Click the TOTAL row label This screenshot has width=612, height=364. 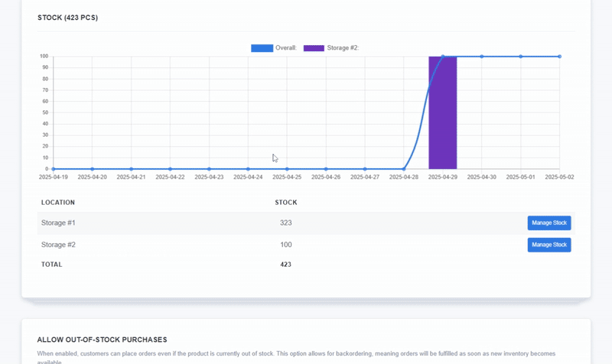(51, 265)
